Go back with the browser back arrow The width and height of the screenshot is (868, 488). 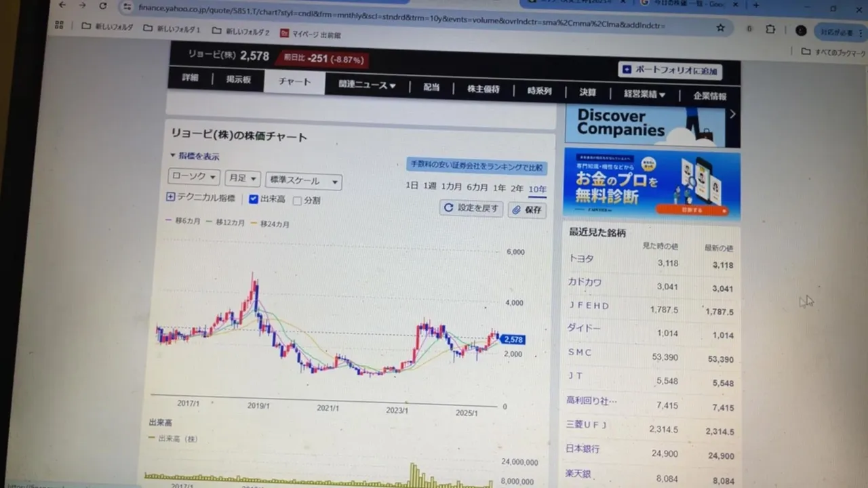point(63,5)
